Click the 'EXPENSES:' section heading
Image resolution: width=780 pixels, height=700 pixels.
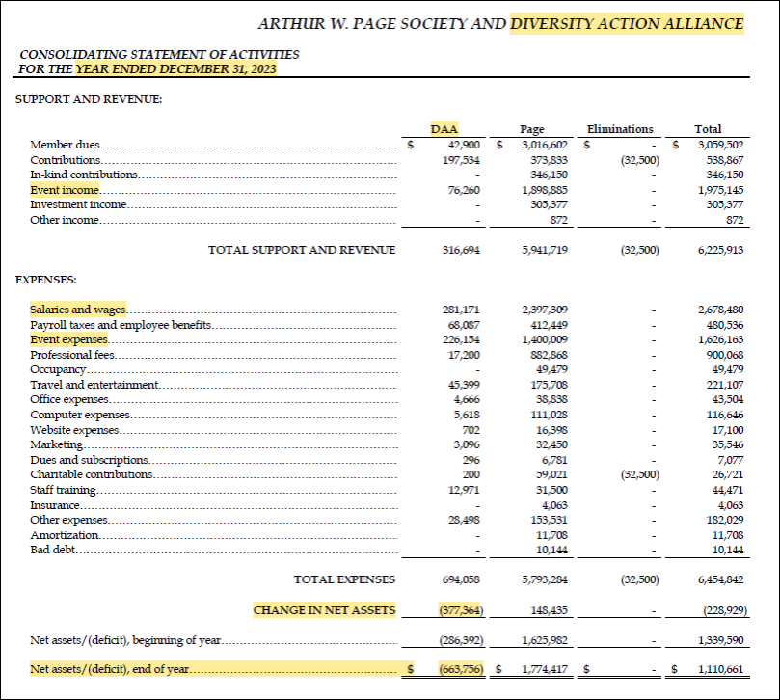(45, 280)
